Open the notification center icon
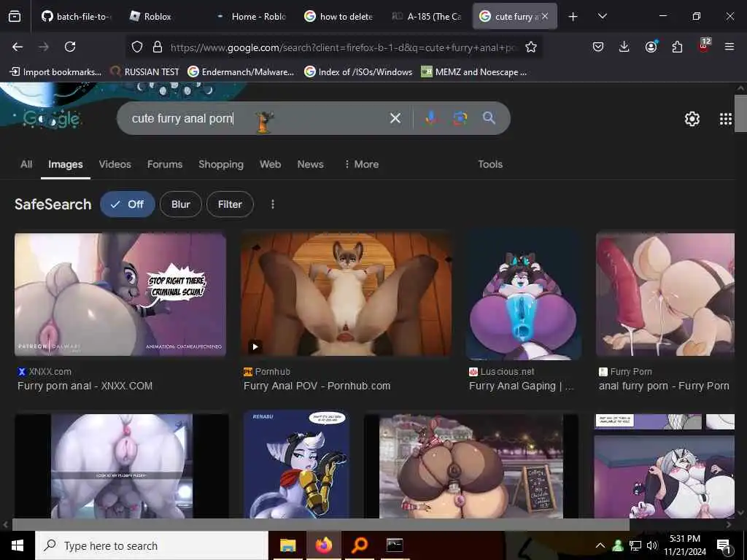This screenshot has width=747, height=560. [x=724, y=546]
